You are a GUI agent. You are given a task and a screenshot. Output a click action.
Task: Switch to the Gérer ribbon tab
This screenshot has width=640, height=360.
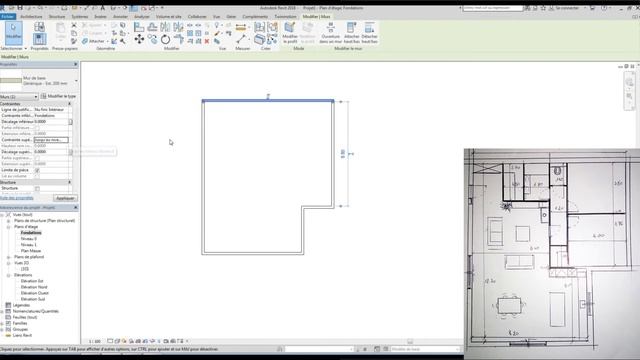231,16
